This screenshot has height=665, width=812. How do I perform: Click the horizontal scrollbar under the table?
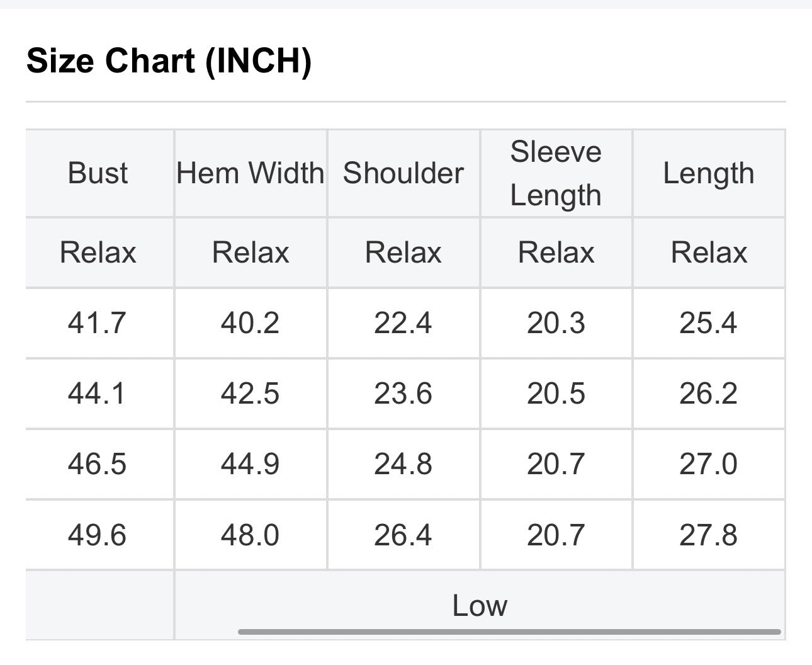509,632
